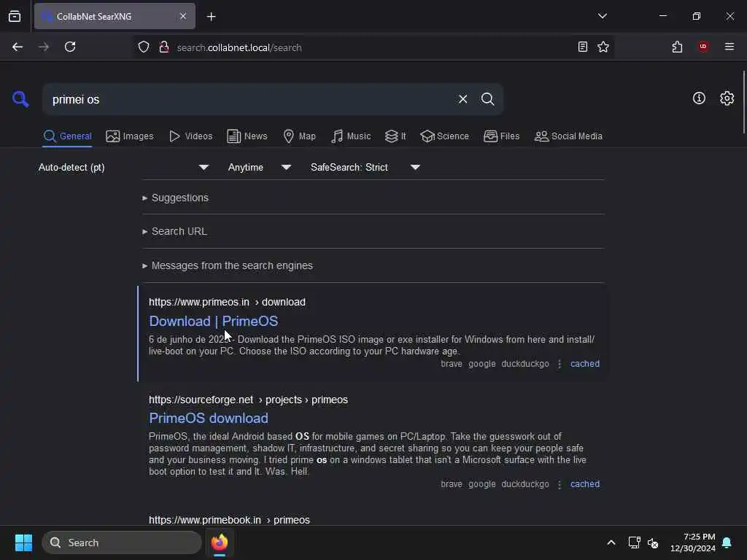
Task: Go back with browser back arrow
Action: [x=18, y=47]
